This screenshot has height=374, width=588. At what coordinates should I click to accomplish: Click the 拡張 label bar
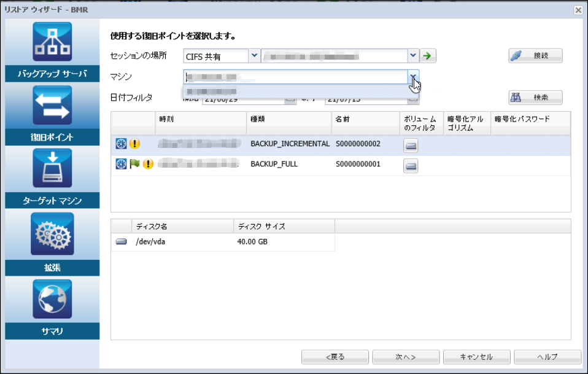coord(52,268)
